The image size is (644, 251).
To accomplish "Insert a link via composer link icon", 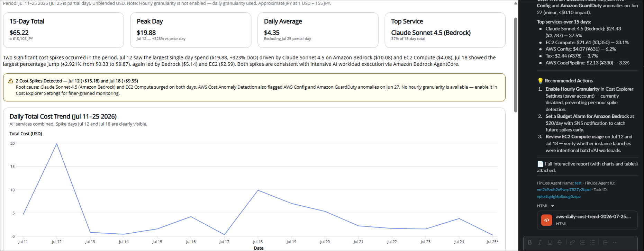I will [x=572, y=242].
